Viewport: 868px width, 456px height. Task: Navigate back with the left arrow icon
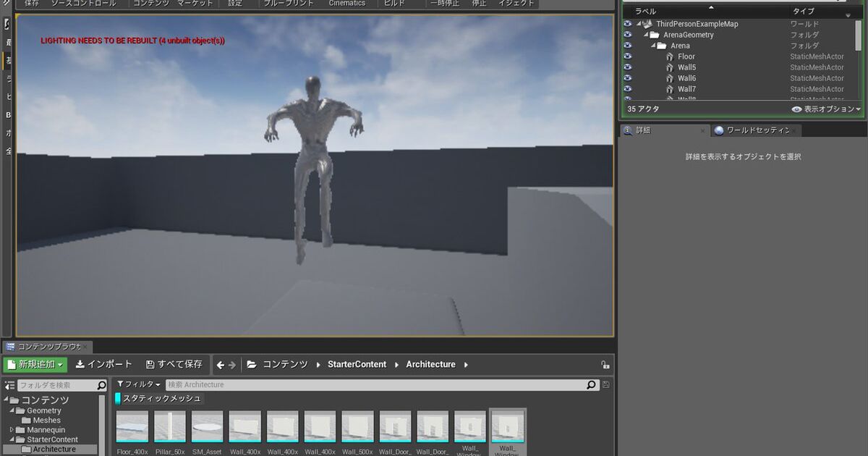pyautogui.click(x=221, y=365)
